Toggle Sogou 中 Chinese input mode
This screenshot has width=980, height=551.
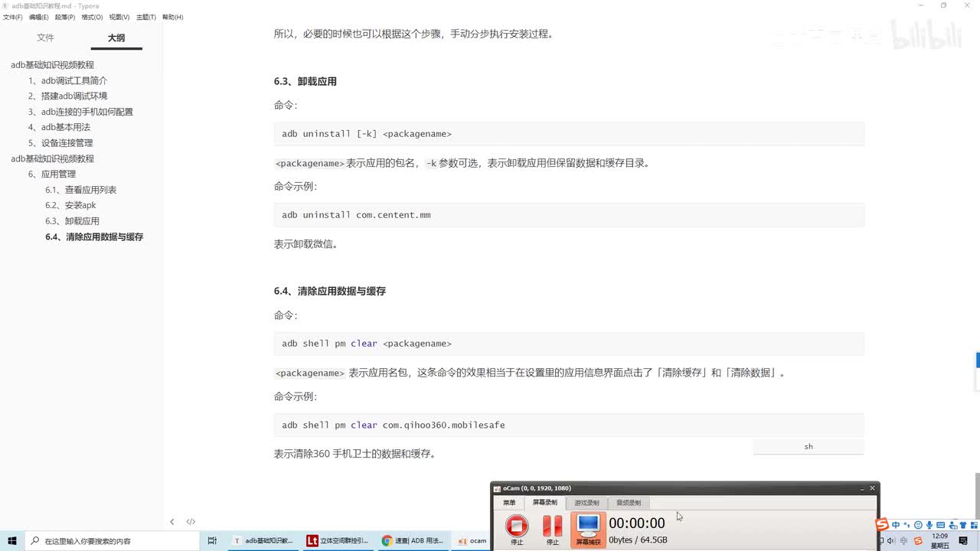[x=896, y=525]
